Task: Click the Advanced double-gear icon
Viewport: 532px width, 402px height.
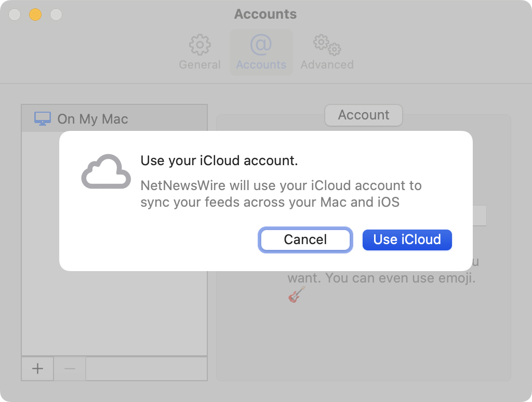Action: click(327, 45)
